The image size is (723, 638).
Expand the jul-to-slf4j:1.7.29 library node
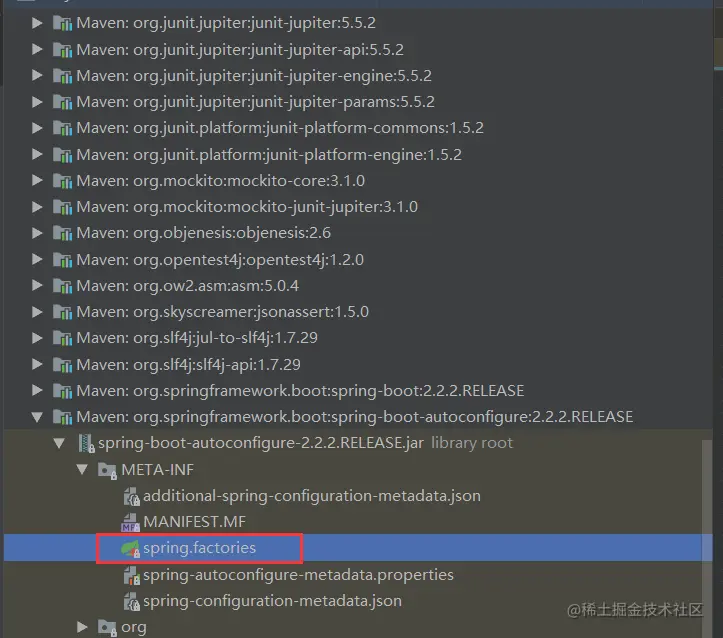[37, 338]
